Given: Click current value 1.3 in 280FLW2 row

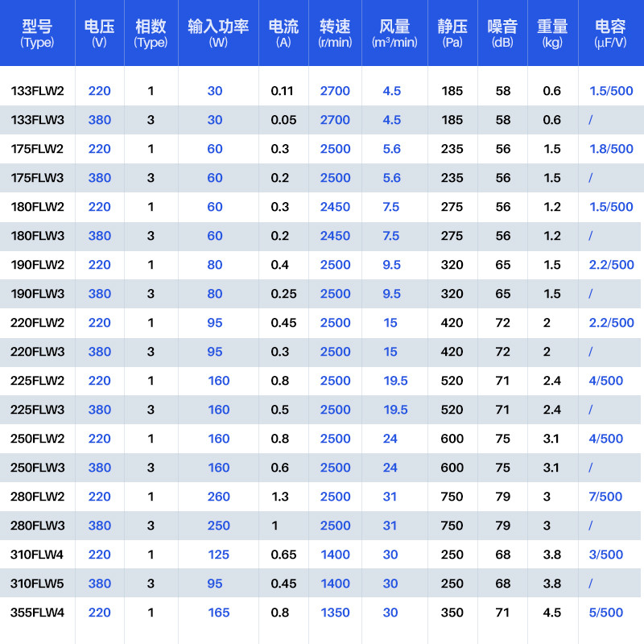Looking at the screenshot, I should pos(280,497).
